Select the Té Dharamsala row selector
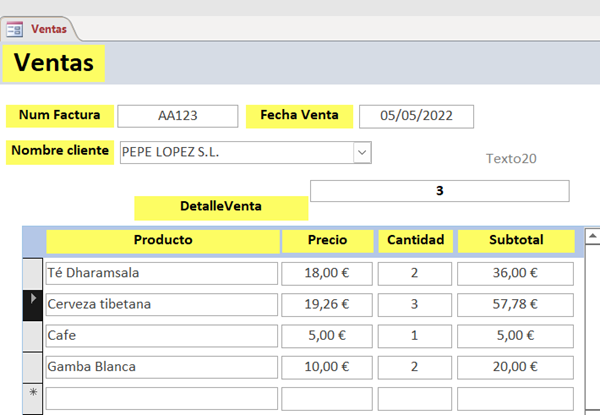The height and width of the screenshot is (415, 600). [33, 272]
